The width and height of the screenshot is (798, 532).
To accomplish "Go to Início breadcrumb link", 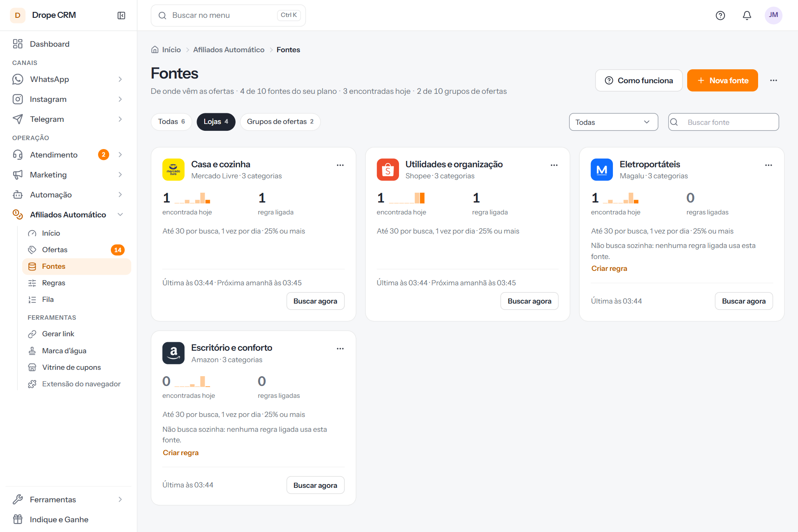I will pos(171,50).
